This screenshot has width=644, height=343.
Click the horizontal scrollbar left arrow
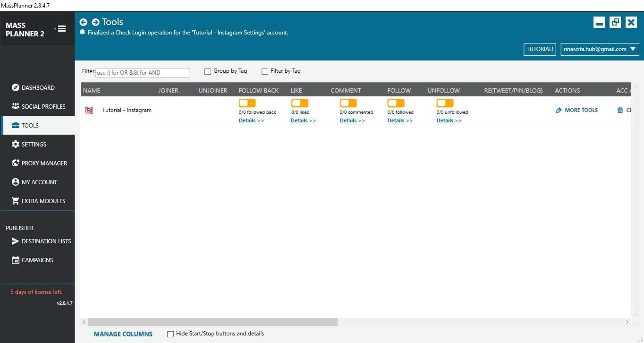84,322
